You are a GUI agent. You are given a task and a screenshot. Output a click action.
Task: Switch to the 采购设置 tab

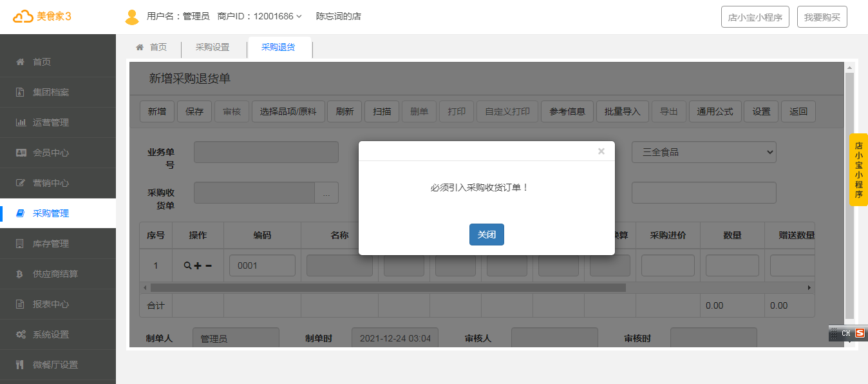click(x=212, y=47)
